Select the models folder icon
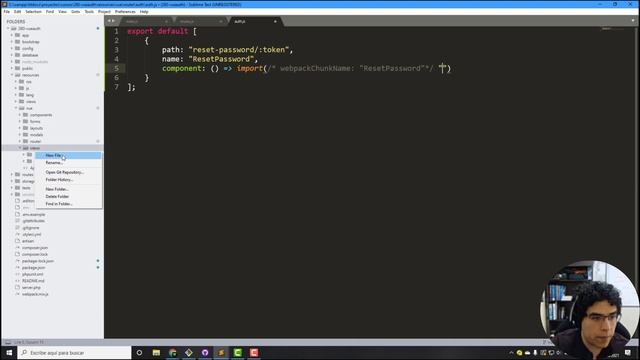 tap(25, 134)
